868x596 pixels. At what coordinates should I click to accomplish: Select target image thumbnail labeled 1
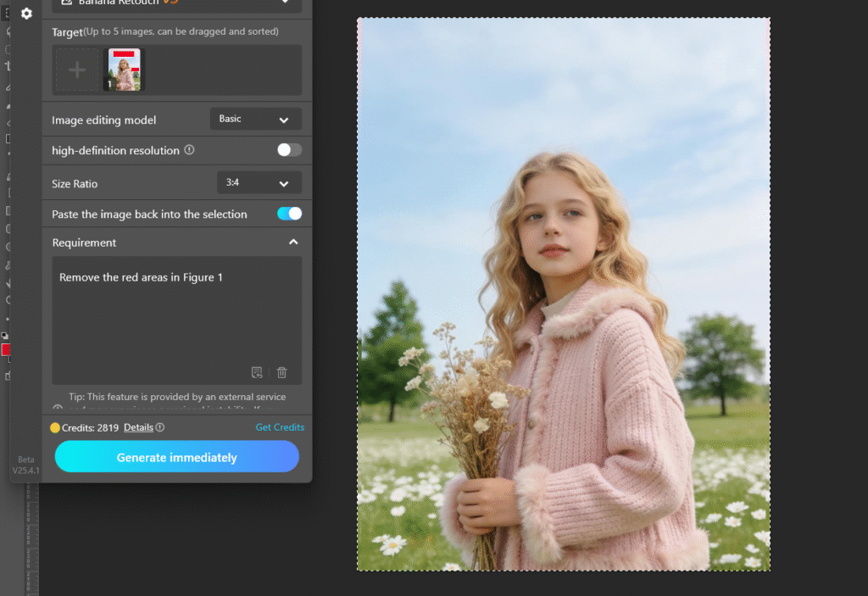click(123, 70)
